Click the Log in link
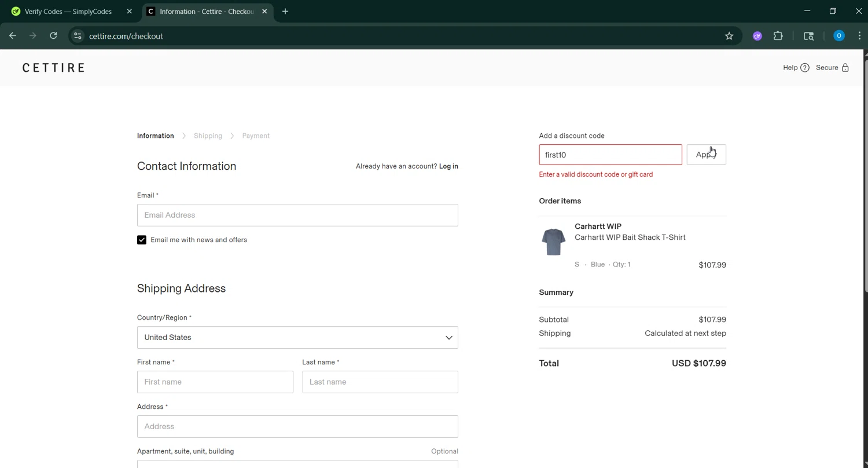868x468 pixels. point(448,166)
